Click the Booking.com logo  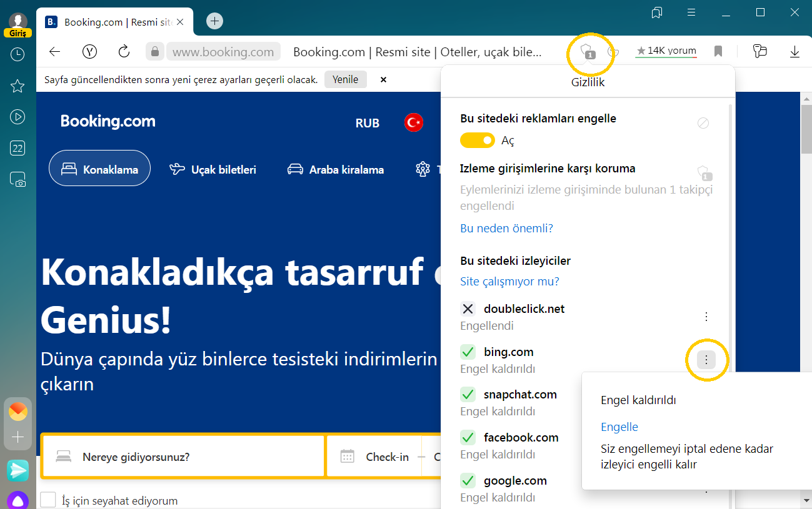point(108,122)
